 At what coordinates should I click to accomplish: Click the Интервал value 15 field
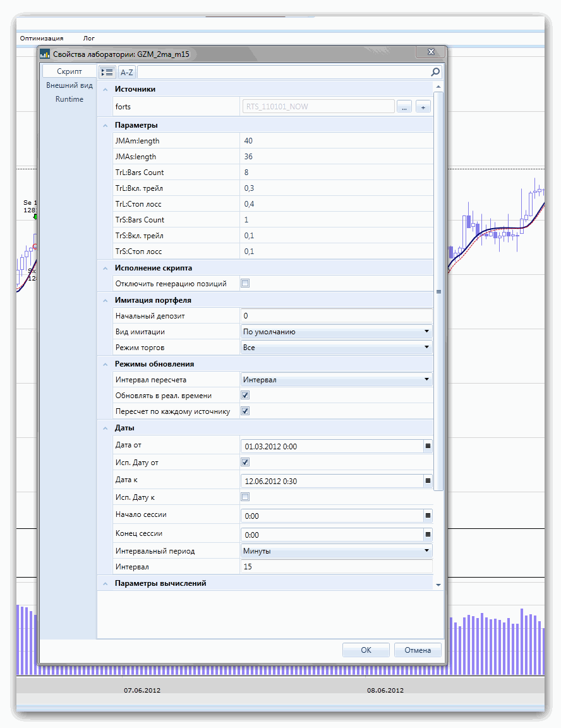click(337, 566)
